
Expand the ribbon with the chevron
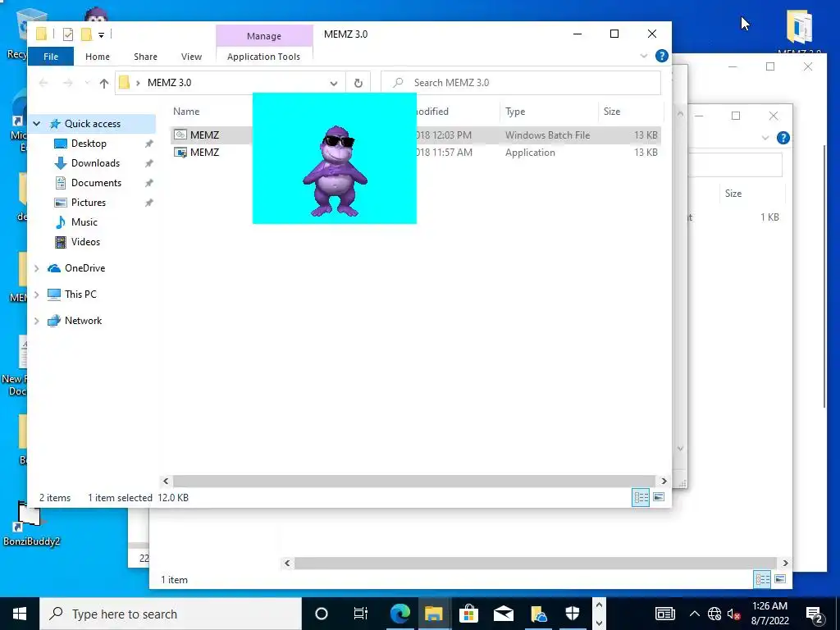[x=643, y=56]
